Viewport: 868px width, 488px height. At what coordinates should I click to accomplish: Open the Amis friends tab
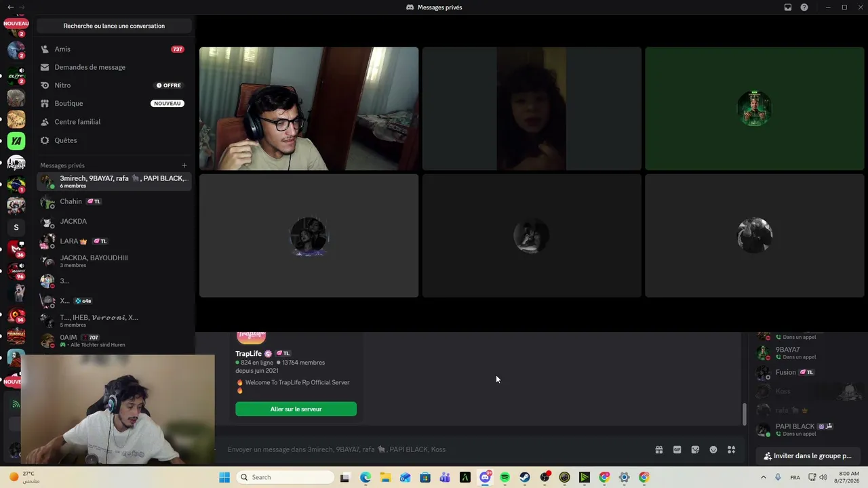click(x=113, y=49)
